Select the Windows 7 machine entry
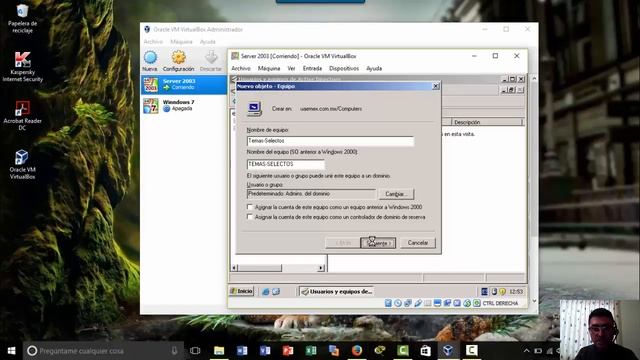 (x=184, y=105)
